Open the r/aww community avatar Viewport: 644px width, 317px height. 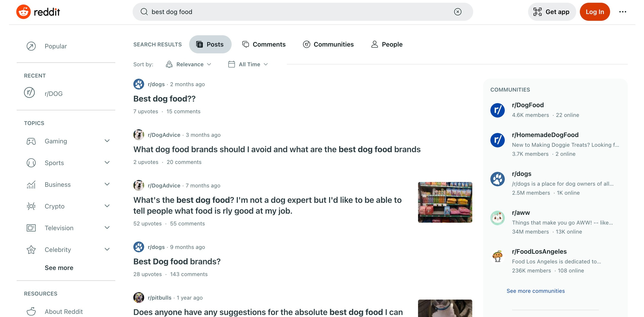pos(497,218)
